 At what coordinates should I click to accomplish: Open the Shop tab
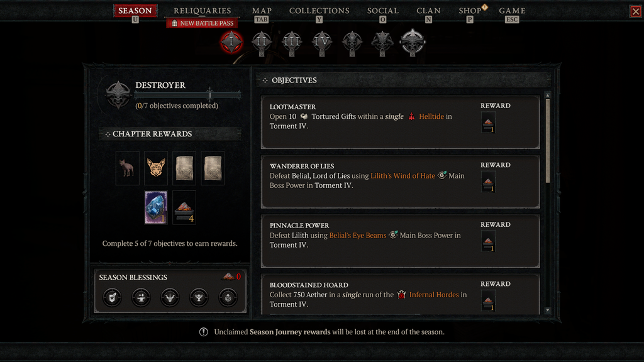470,11
